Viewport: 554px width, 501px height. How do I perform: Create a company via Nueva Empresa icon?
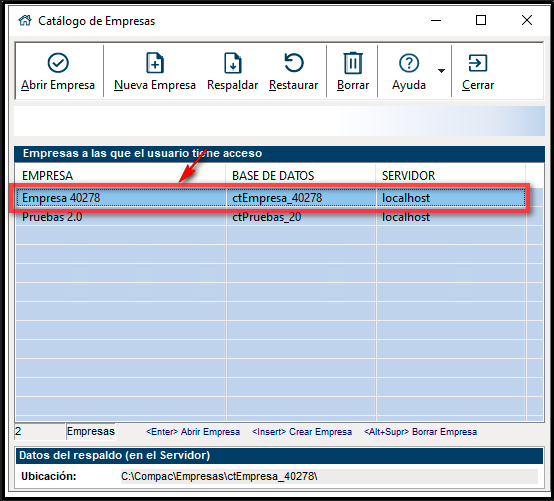point(155,63)
